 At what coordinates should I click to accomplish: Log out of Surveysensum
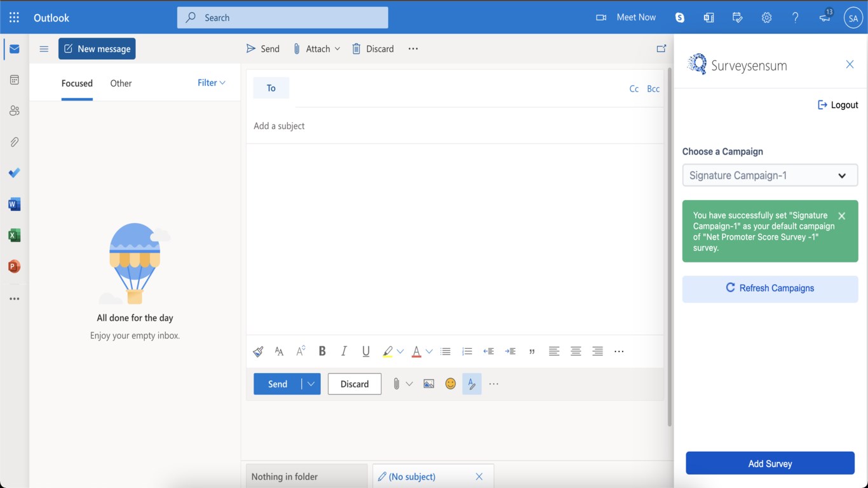tap(837, 105)
